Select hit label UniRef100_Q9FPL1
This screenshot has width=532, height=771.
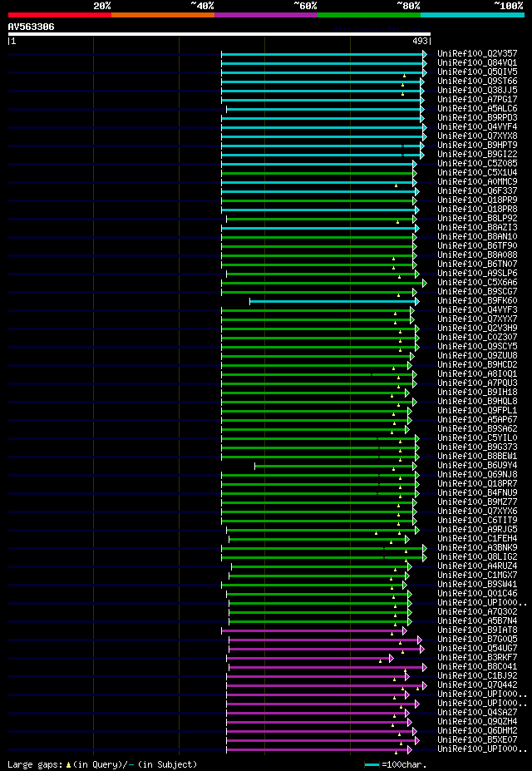[477, 411]
